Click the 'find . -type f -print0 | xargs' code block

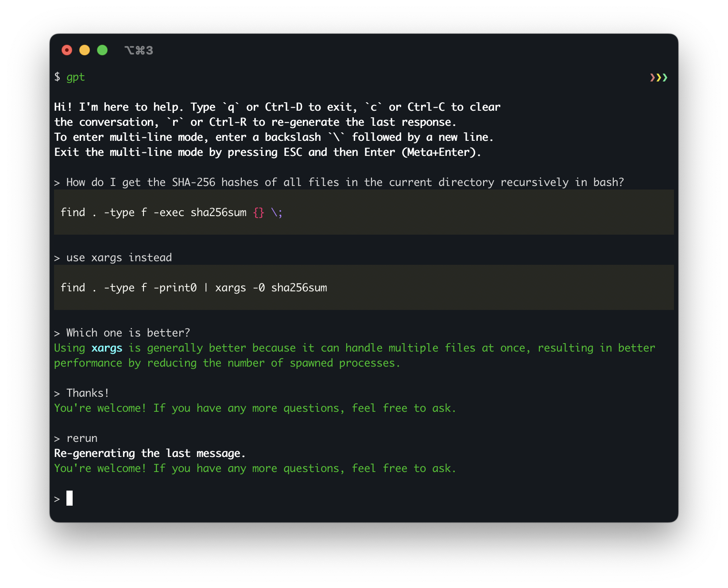(364, 288)
